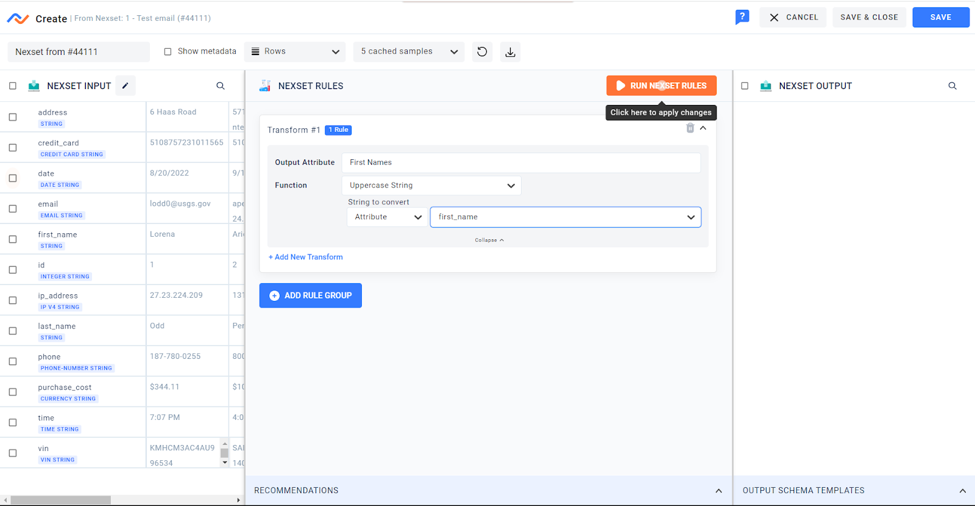Expand the Output Schema Templates panel
This screenshot has width=975, height=506.
pos(962,491)
